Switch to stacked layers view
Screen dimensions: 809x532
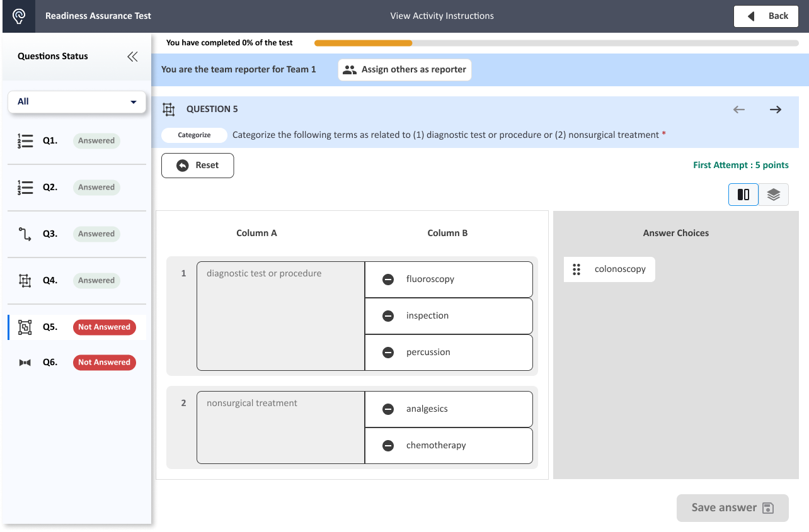773,195
